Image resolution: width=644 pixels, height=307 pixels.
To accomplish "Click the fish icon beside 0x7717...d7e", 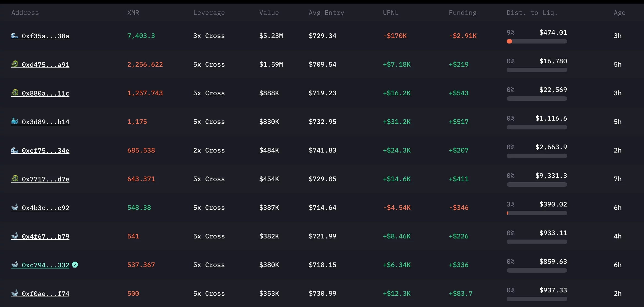I will [x=15, y=179].
